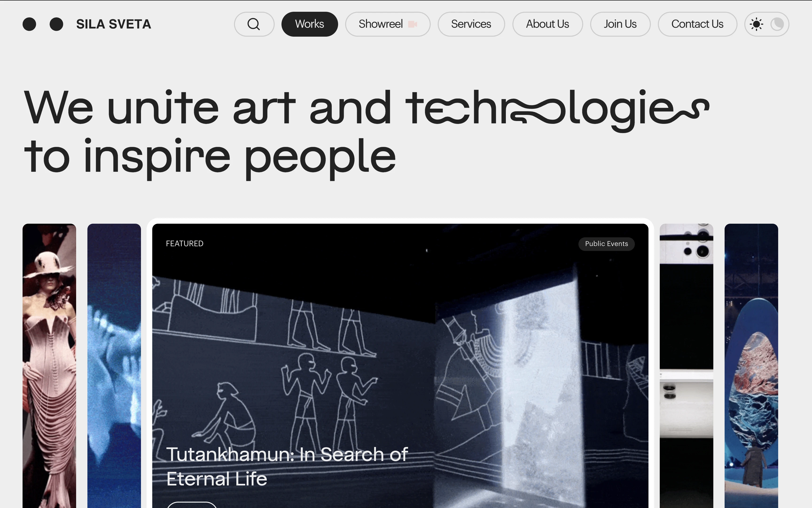Screen dimensions: 812x508
Task: Click the Showreel camera icon
Action: coord(413,24)
